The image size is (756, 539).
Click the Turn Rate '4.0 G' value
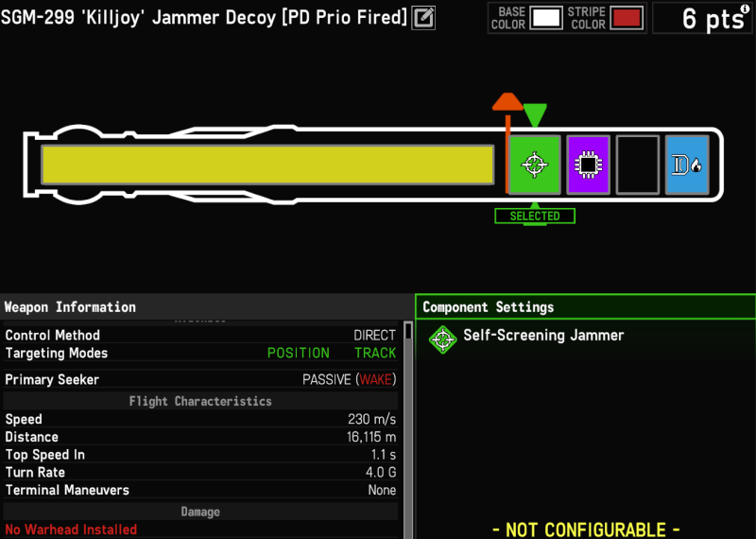click(381, 473)
